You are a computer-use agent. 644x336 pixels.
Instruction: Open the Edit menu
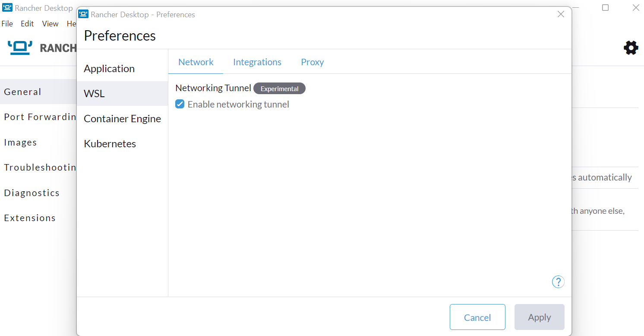(x=27, y=24)
